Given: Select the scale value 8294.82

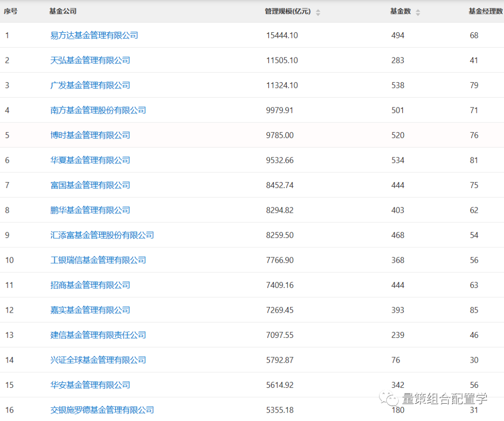Looking at the screenshot, I should 280,210.
